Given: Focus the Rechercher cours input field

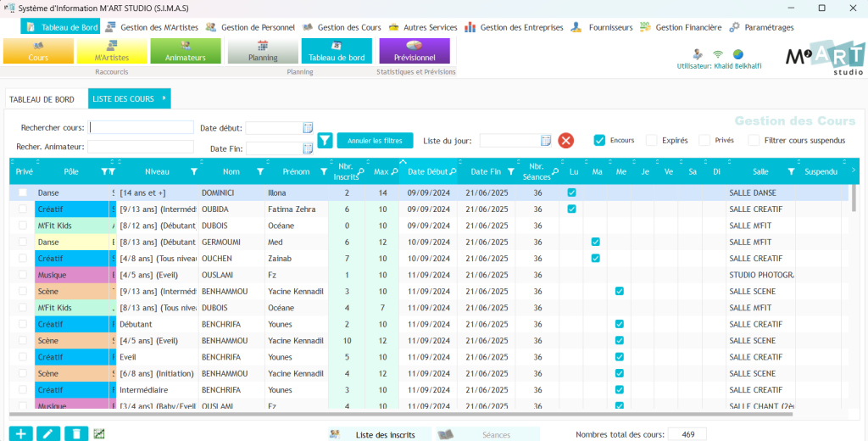Looking at the screenshot, I should [x=141, y=127].
